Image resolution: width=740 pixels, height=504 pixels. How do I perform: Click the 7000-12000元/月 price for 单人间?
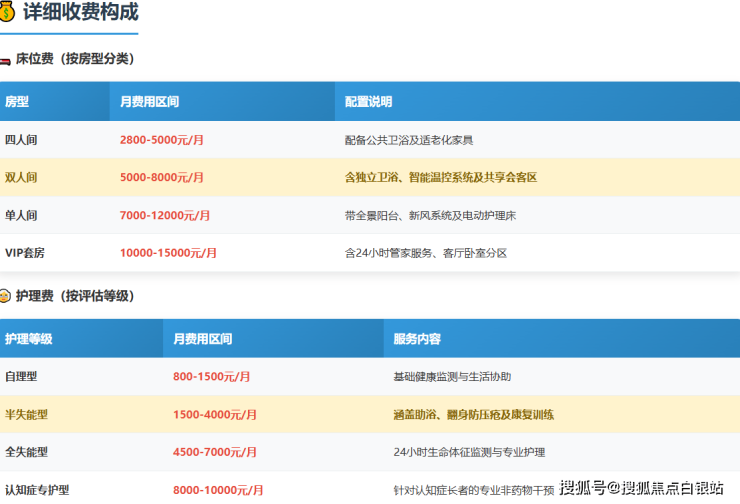165,215
